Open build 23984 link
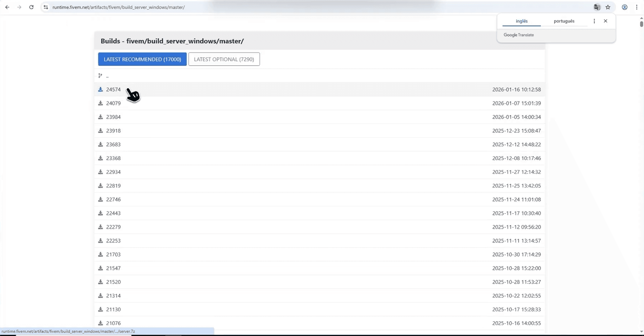644x336 pixels. click(x=114, y=117)
